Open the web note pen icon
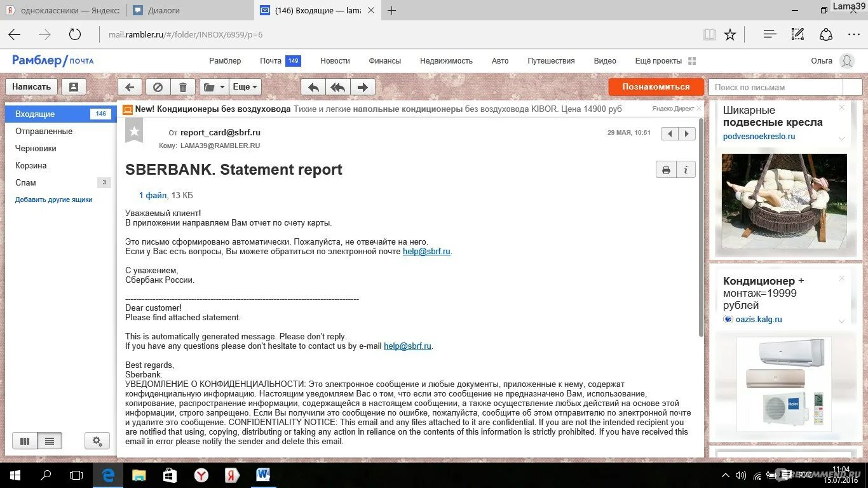Viewport: 868px width, 488px height. [x=797, y=34]
